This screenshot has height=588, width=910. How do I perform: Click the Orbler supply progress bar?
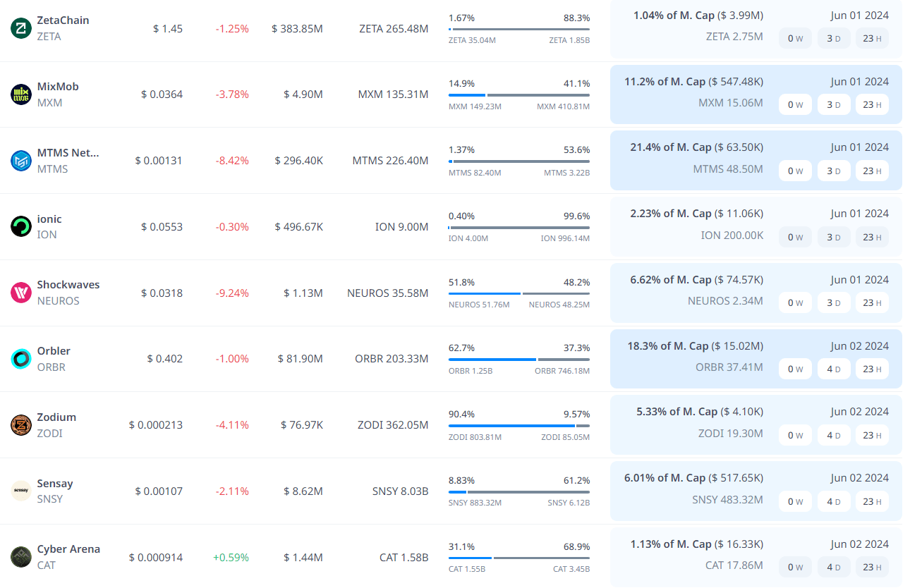(519, 360)
